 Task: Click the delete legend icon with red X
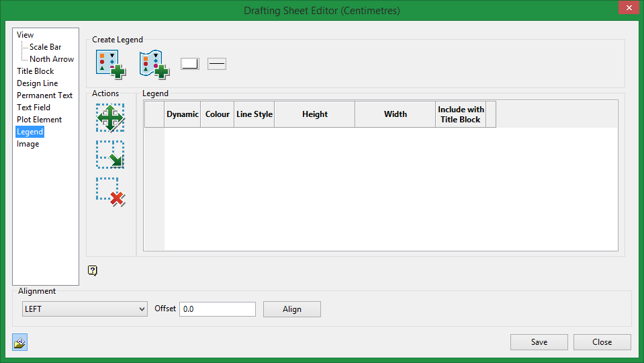(110, 192)
